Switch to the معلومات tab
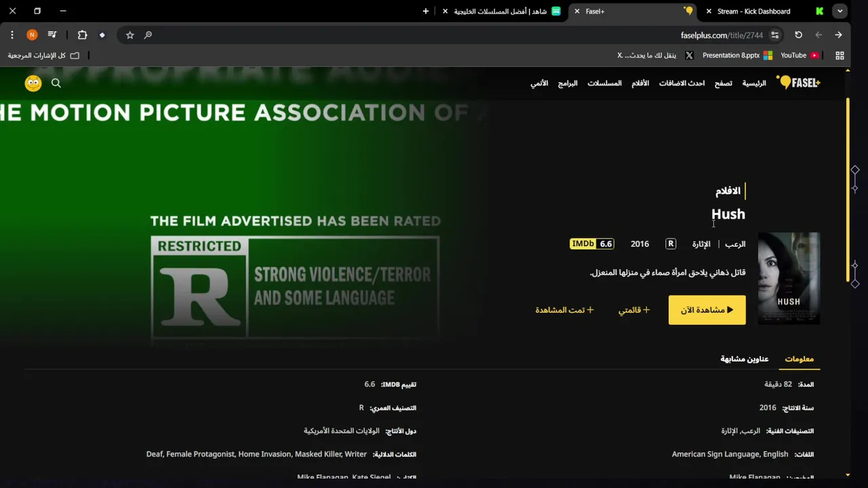This screenshot has width=868, height=488. tap(799, 359)
